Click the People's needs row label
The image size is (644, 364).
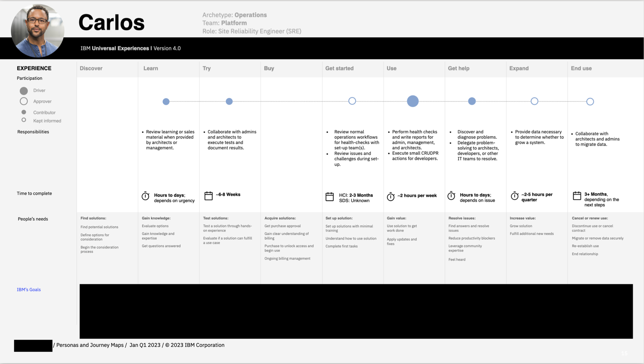(x=33, y=219)
